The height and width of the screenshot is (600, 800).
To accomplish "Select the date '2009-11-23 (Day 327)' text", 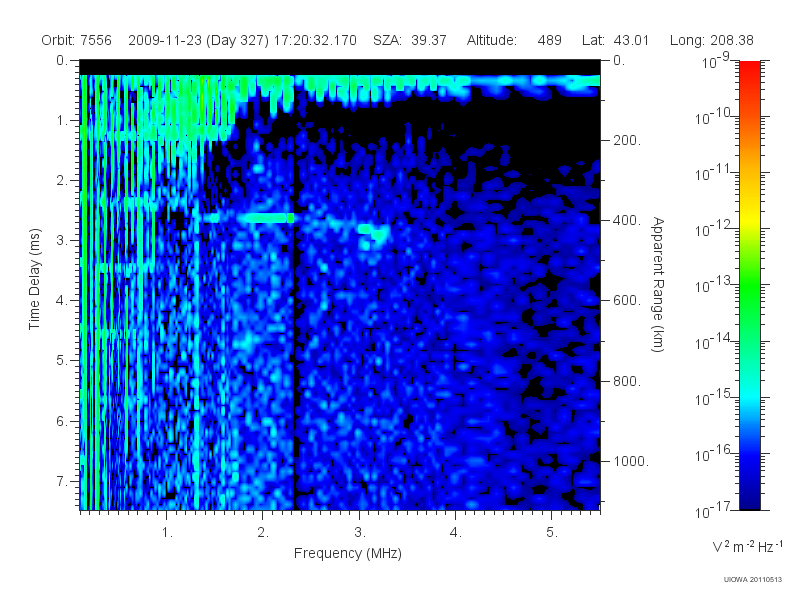I will coord(198,40).
